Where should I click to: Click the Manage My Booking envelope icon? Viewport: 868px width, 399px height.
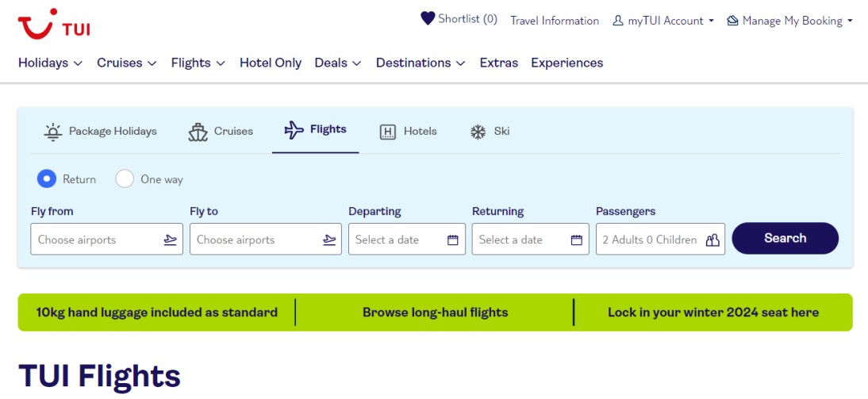click(x=733, y=21)
